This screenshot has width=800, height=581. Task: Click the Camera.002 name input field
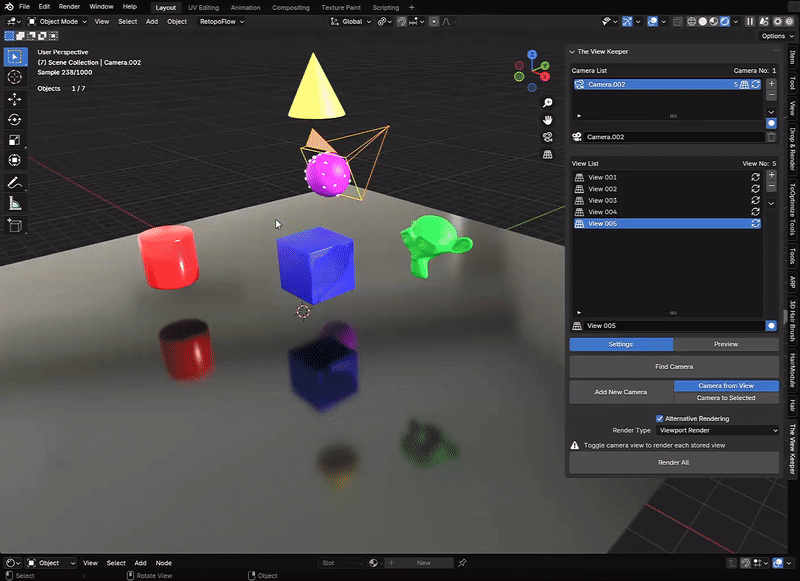click(673, 137)
